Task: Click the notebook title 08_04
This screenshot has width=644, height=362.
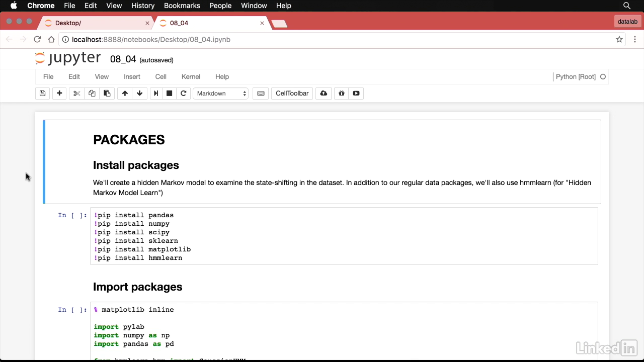Action: [123, 59]
